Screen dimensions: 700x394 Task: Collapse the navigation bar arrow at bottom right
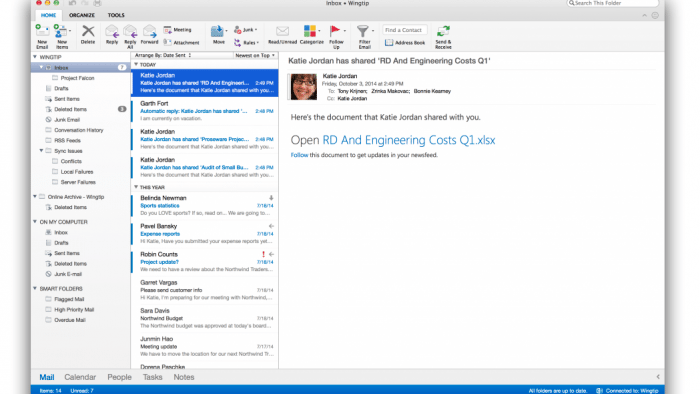click(658, 377)
